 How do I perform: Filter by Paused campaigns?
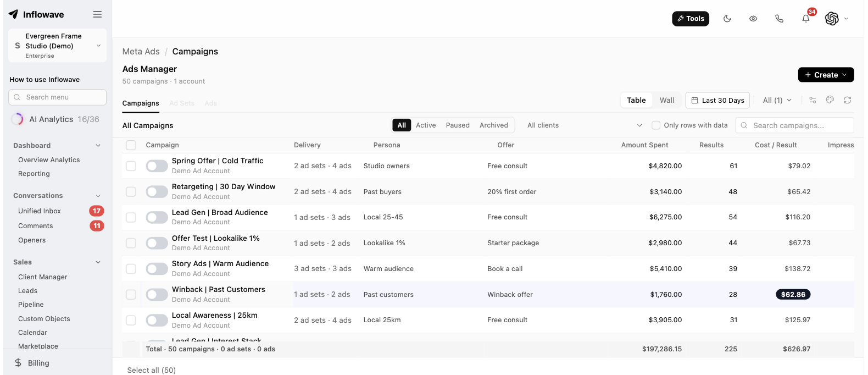(458, 125)
